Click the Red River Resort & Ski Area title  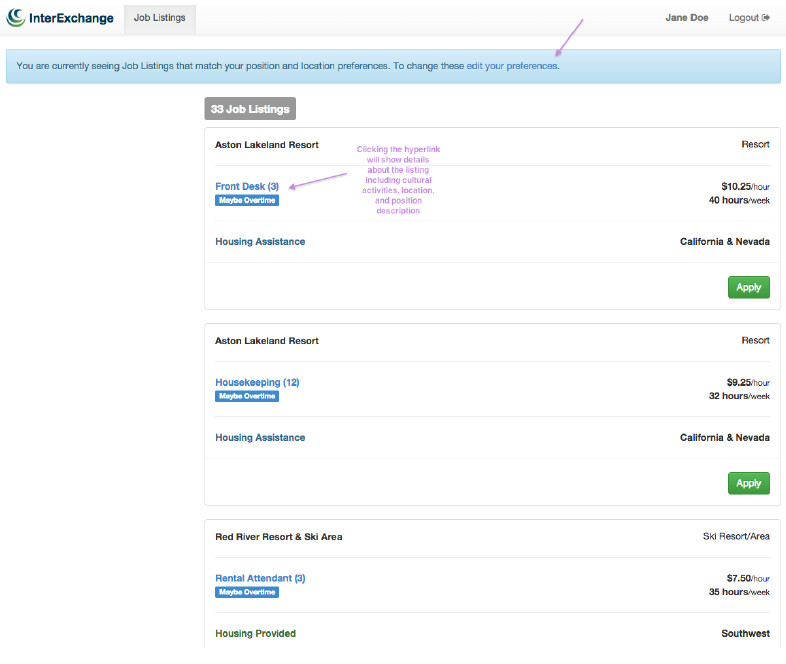(278, 537)
